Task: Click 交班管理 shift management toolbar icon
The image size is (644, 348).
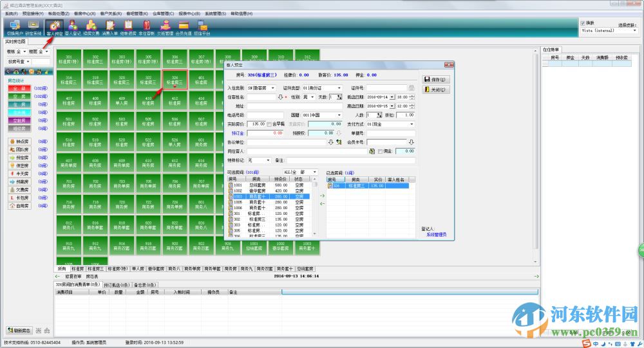Action: point(165,28)
